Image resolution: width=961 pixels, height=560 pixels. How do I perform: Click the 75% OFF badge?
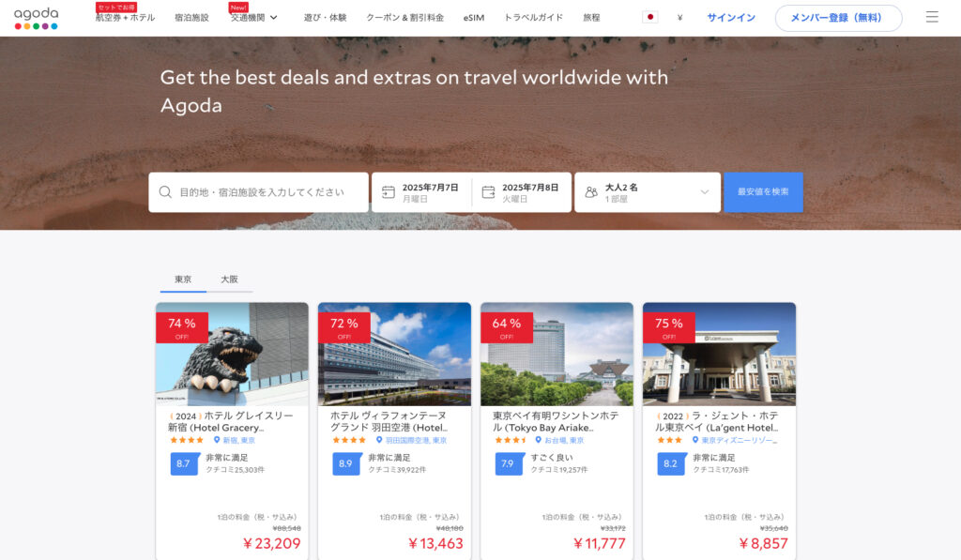(x=668, y=327)
